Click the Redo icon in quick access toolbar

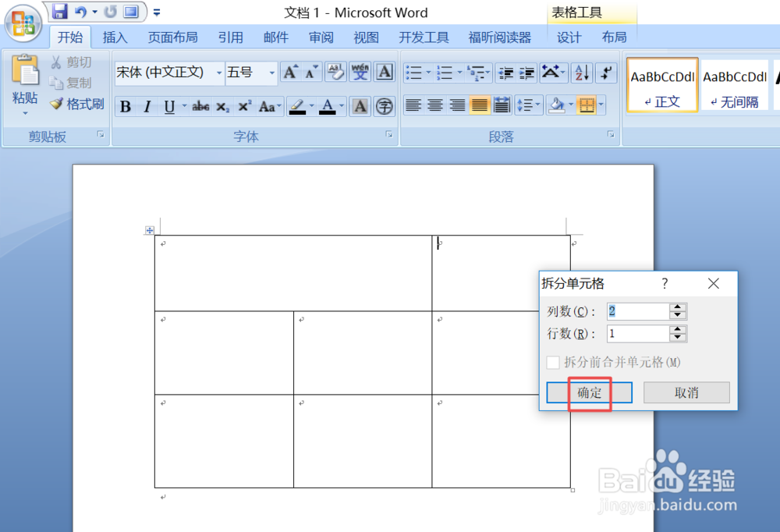click(x=111, y=12)
